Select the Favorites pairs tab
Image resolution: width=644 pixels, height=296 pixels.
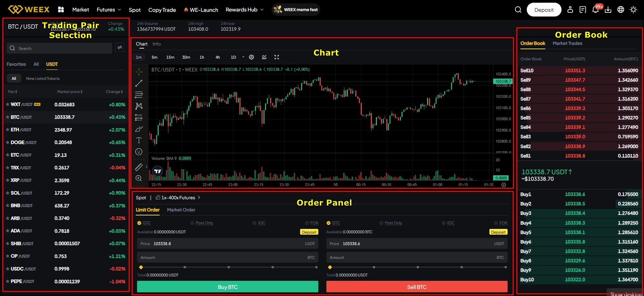tap(16, 64)
